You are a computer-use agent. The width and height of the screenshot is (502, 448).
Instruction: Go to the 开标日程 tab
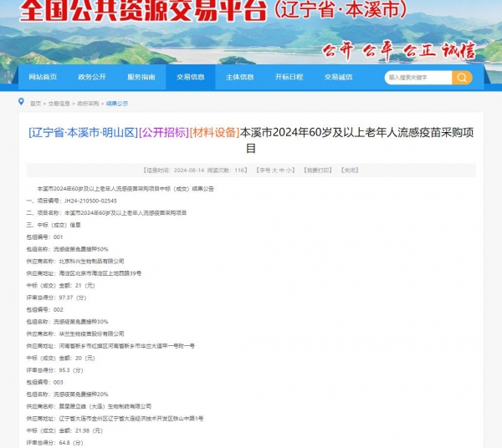[x=289, y=77]
